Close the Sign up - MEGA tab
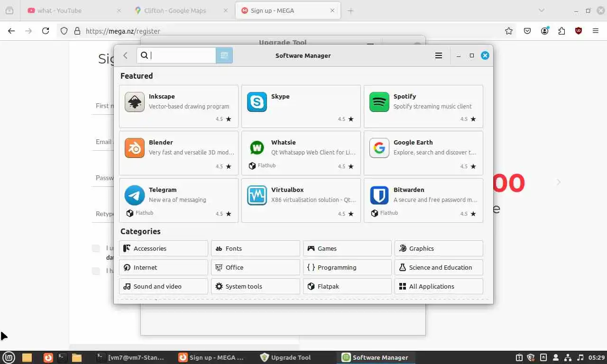 (x=332, y=10)
